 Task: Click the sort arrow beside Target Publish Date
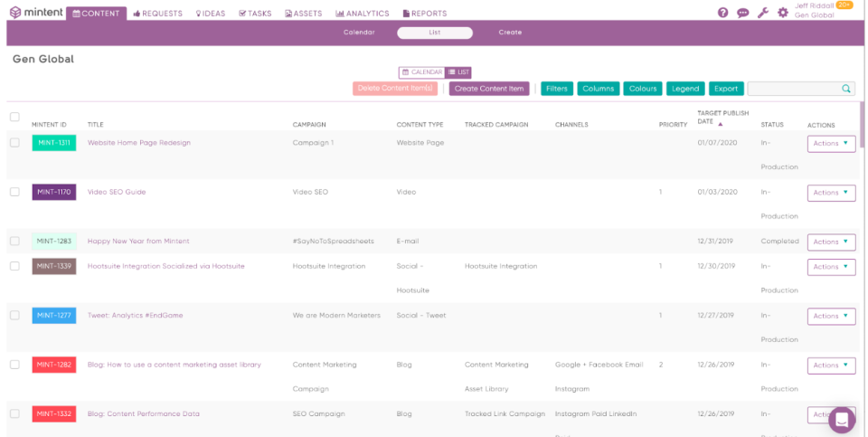click(x=721, y=124)
